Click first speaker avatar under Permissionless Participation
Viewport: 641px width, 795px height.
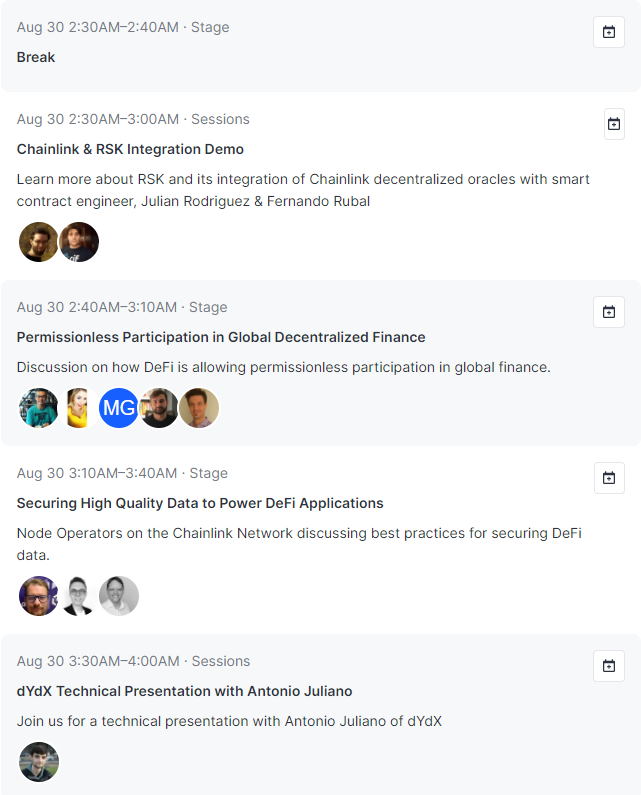coord(39,408)
